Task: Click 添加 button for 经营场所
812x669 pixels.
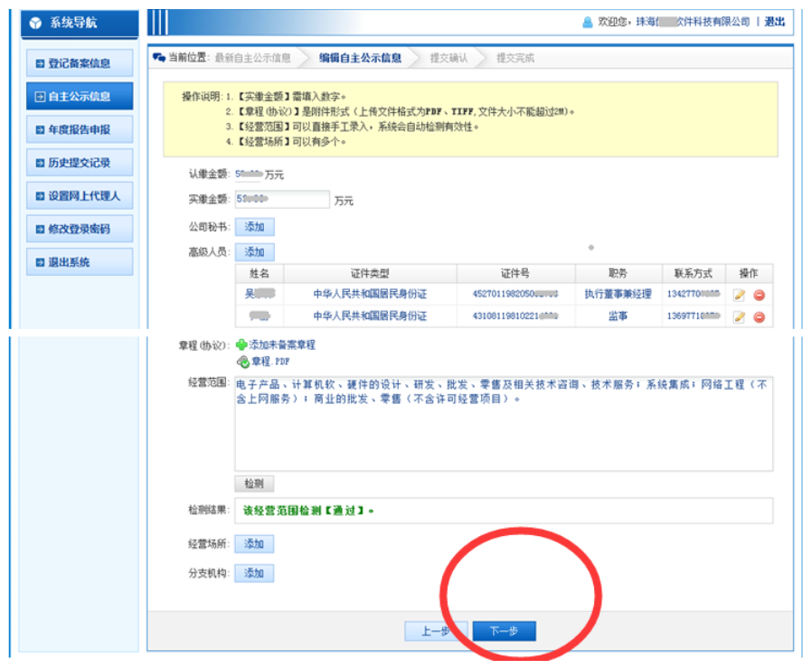Action: point(254,544)
